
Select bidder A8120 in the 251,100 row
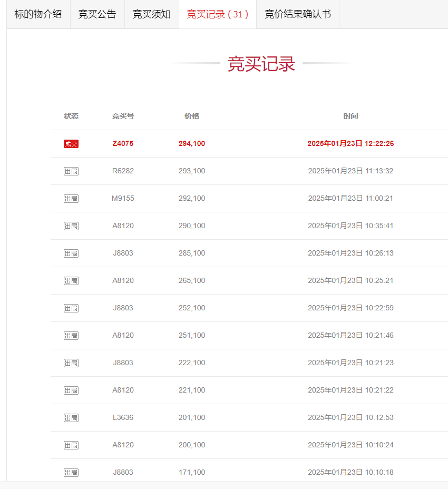123,336
